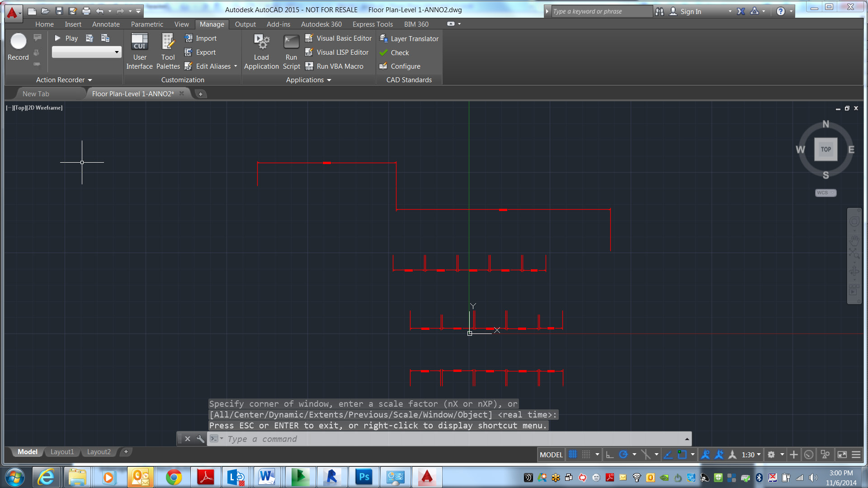Select the Manage ribbon tab
This screenshot has height=488, width=868.
pos(211,24)
